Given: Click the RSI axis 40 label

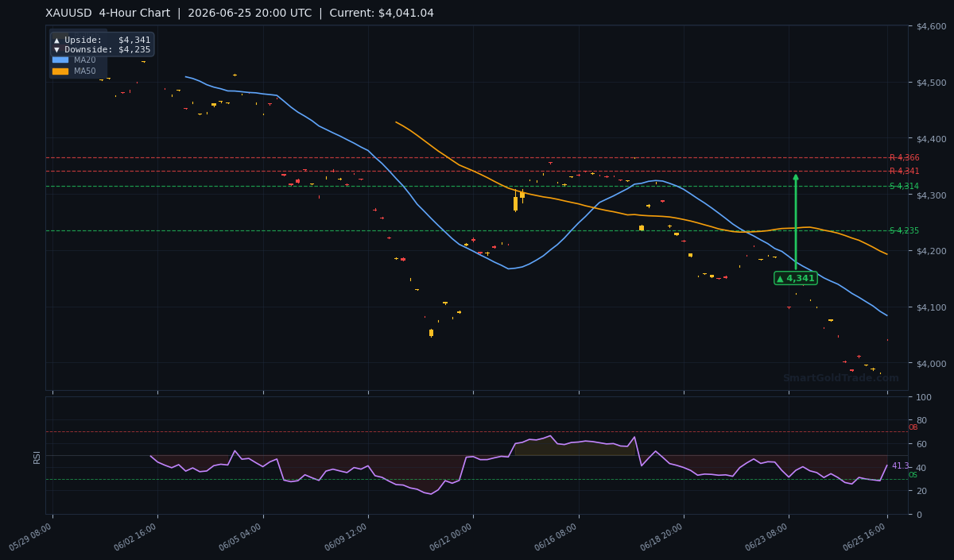Looking at the screenshot, I should click(x=921, y=467).
